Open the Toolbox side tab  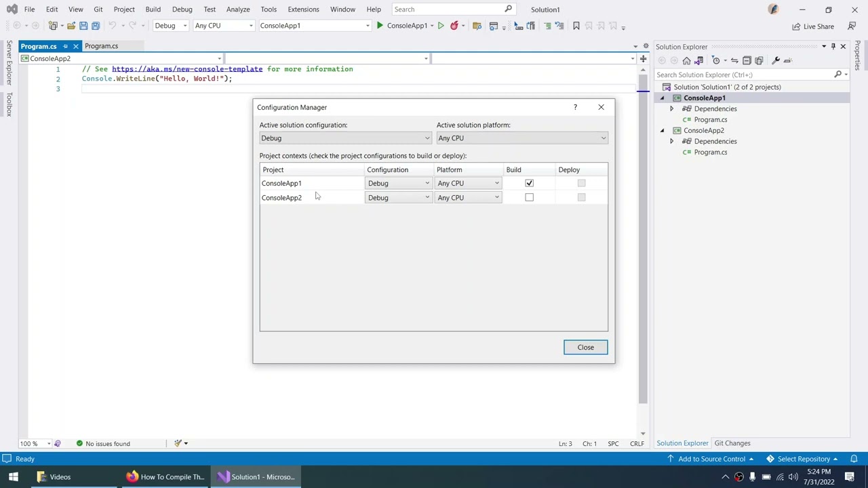9,104
